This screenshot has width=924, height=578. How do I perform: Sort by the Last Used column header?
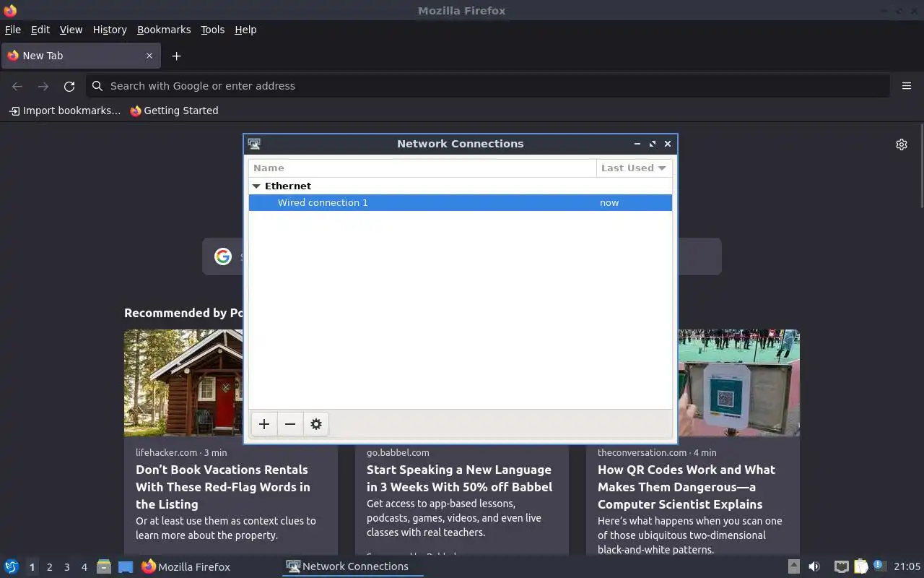(634, 168)
